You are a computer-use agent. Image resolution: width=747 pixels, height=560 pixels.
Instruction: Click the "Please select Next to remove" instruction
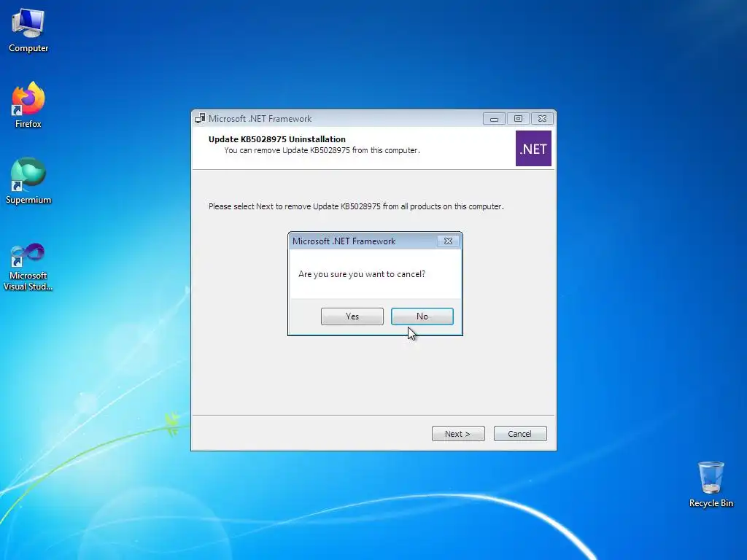pyautogui.click(x=356, y=206)
